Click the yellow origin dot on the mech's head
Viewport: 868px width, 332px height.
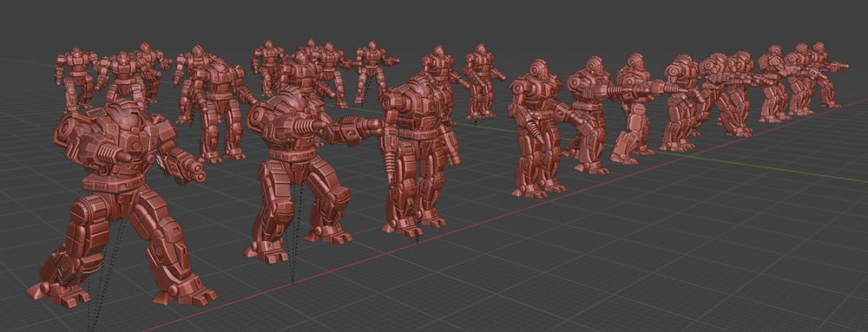[592, 71]
